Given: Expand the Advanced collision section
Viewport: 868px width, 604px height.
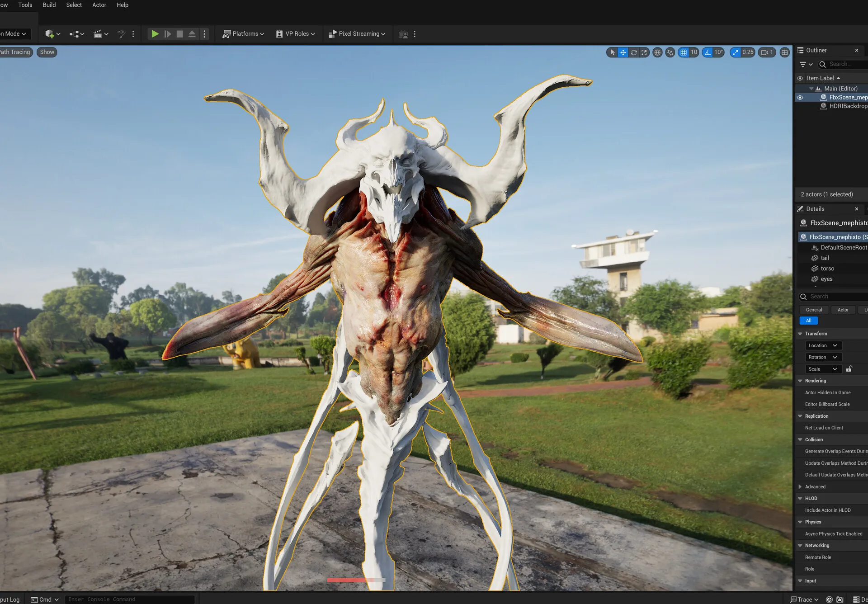Looking at the screenshot, I should (x=800, y=487).
